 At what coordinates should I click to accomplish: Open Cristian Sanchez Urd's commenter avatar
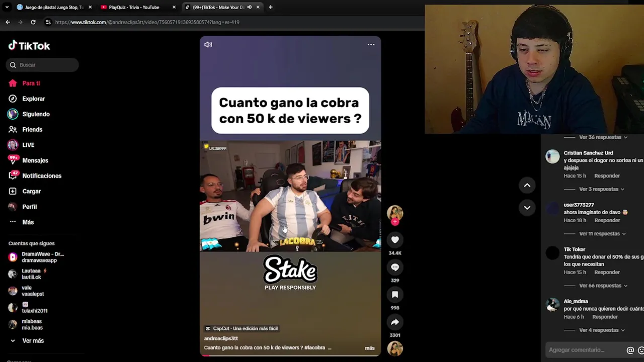tap(552, 157)
